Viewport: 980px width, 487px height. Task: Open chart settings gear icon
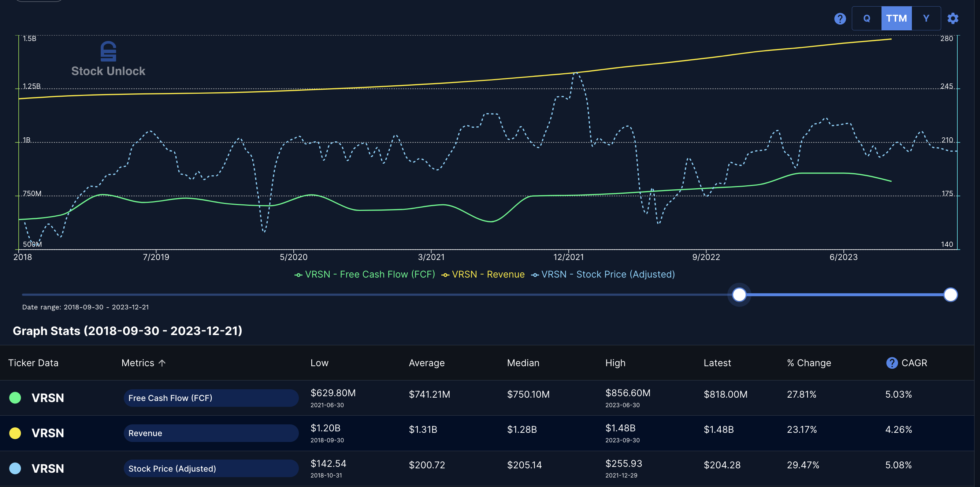click(953, 18)
